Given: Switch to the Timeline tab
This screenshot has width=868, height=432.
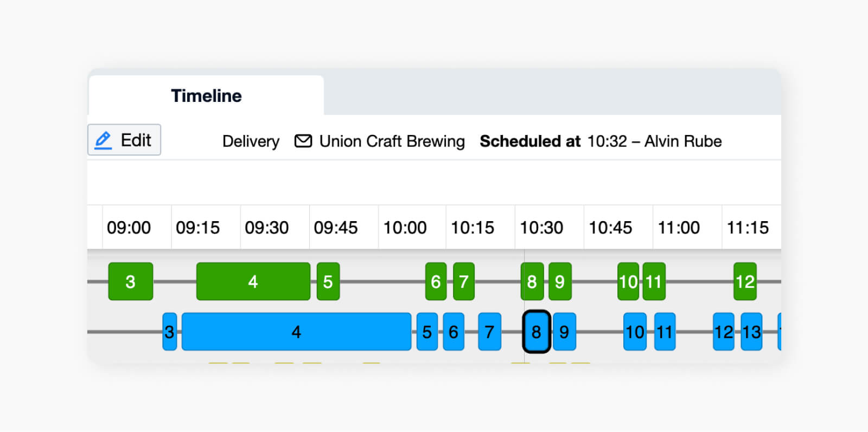Looking at the screenshot, I should pyautogui.click(x=206, y=96).
